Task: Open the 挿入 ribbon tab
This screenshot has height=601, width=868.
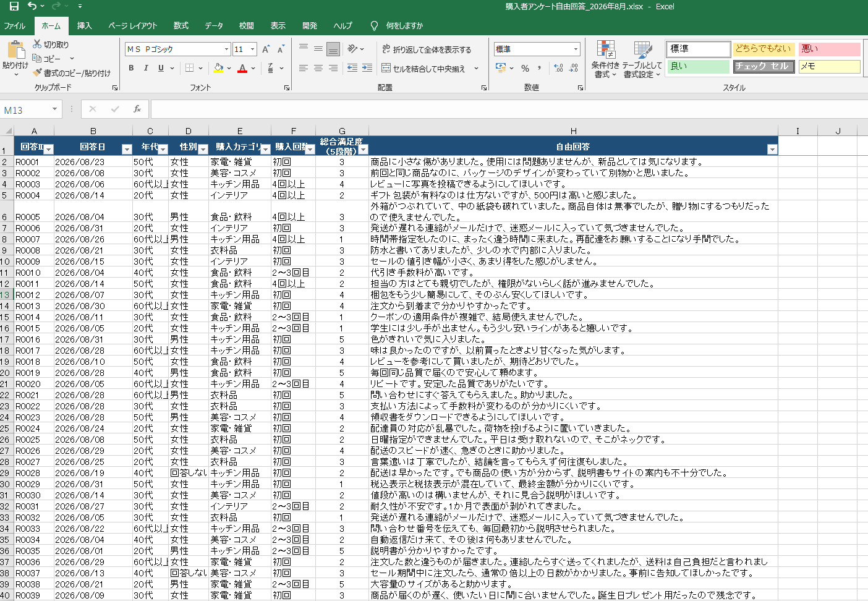Action: pyautogui.click(x=84, y=26)
